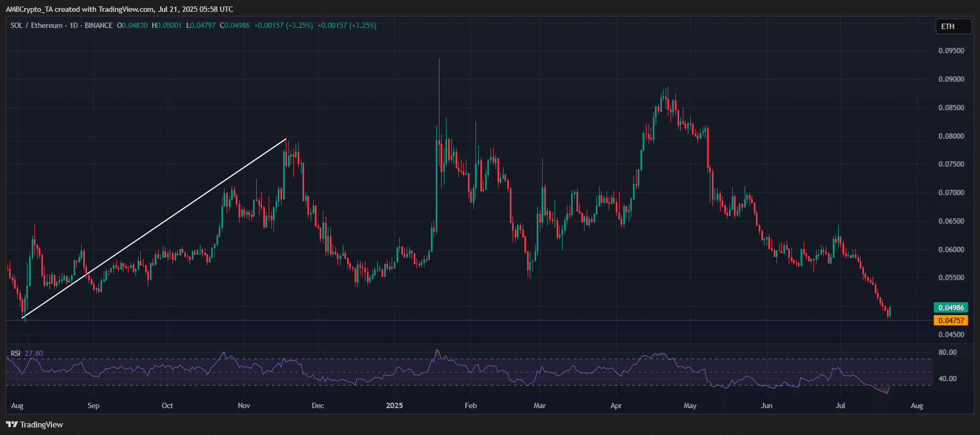
Task: Click the TradingView logo icon
Action: click(x=12, y=425)
